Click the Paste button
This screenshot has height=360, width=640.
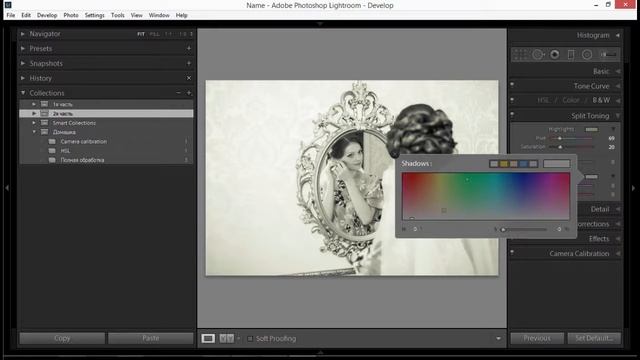pyautogui.click(x=151, y=338)
